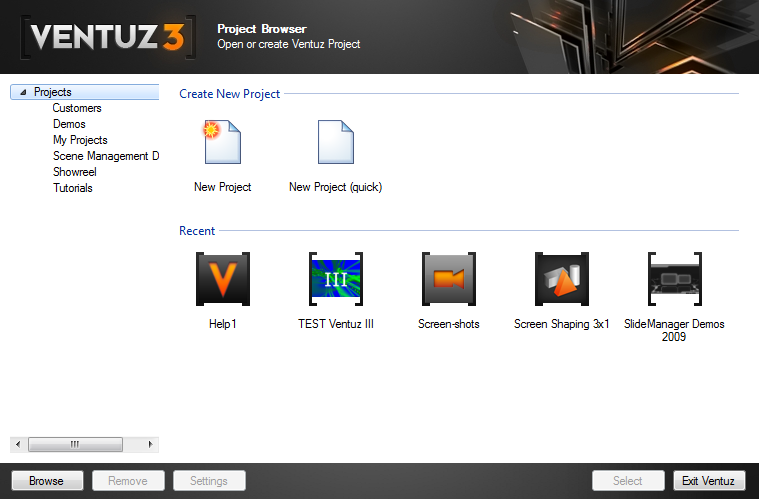Select the Customers folder in tree
The height and width of the screenshot is (499, 759).
[x=77, y=108]
